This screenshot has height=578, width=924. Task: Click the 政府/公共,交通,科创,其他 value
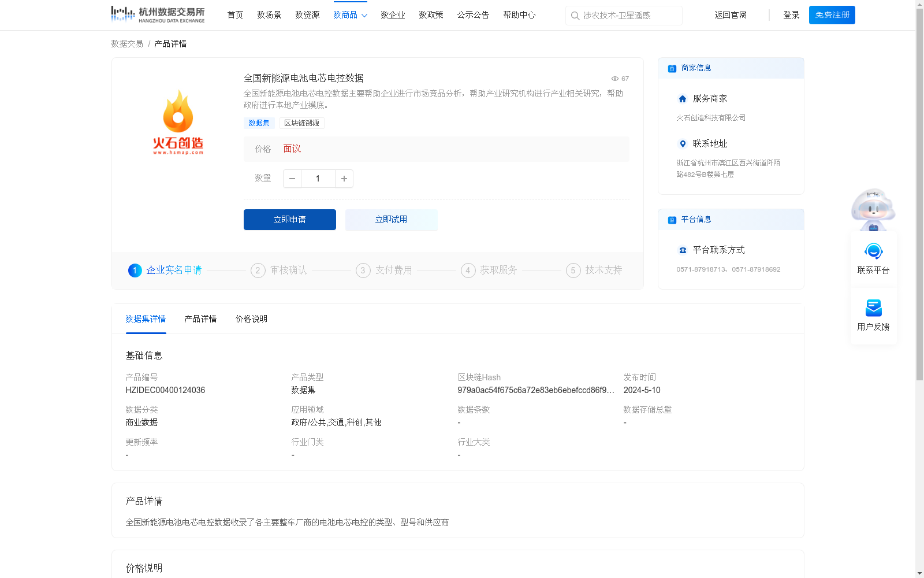336,423
